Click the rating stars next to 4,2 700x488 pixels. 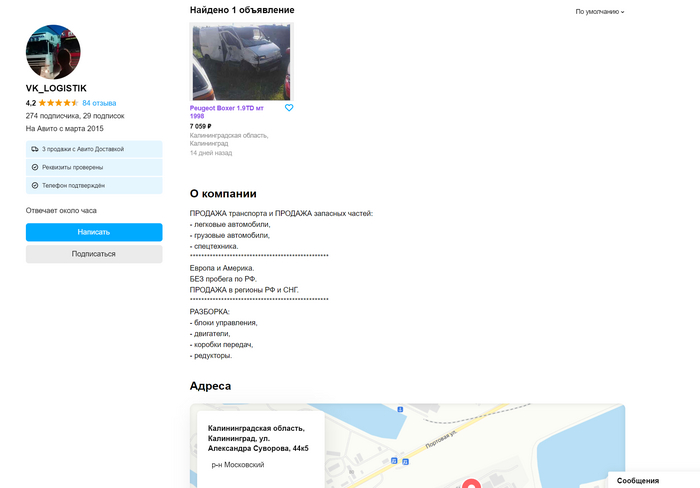click(x=58, y=103)
